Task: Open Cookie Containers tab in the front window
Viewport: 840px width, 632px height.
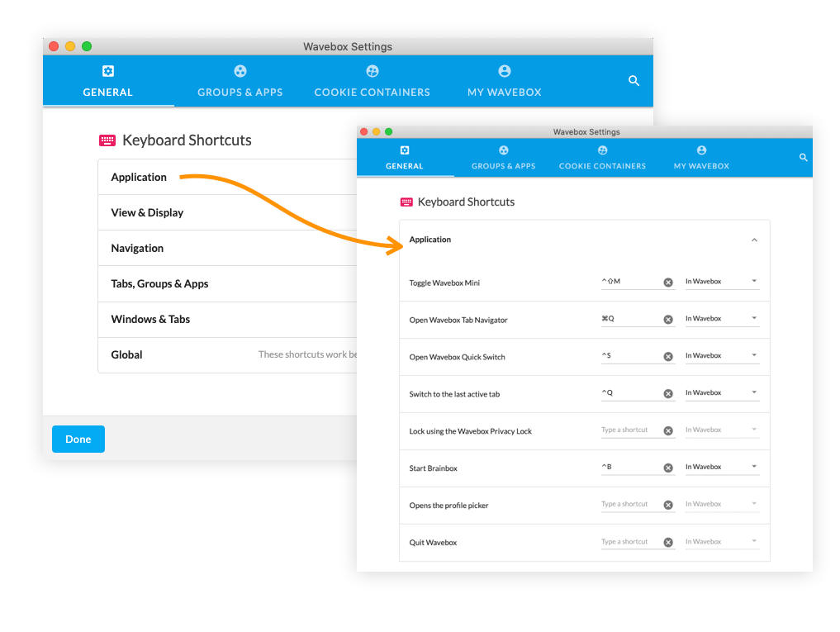Action: (602, 158)
